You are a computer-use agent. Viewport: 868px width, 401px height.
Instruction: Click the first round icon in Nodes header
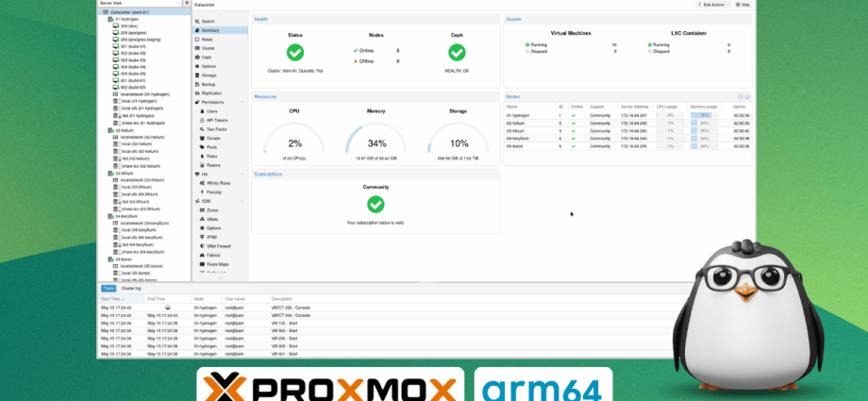(740, 96)
